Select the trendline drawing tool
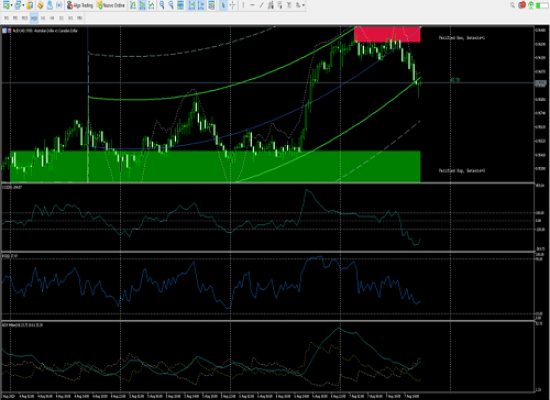Viewport: 550px width, 400px height. tap(261, 5)
